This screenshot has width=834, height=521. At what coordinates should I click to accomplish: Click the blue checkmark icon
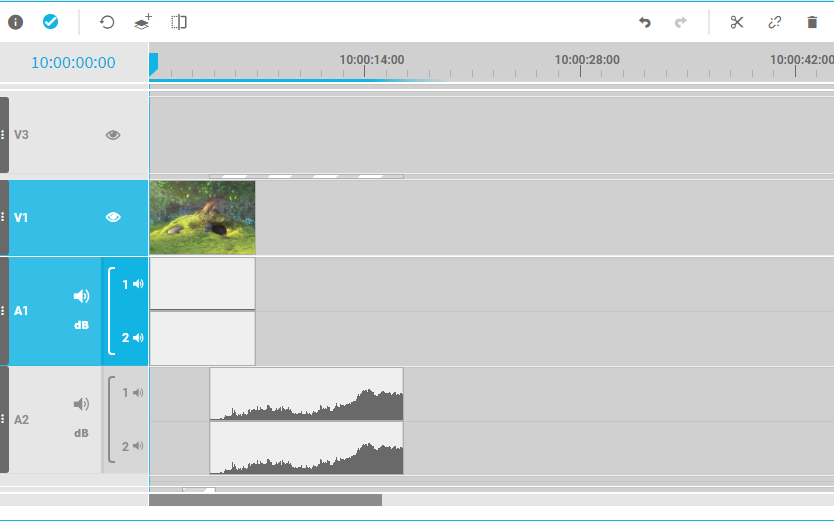point(50,22)
